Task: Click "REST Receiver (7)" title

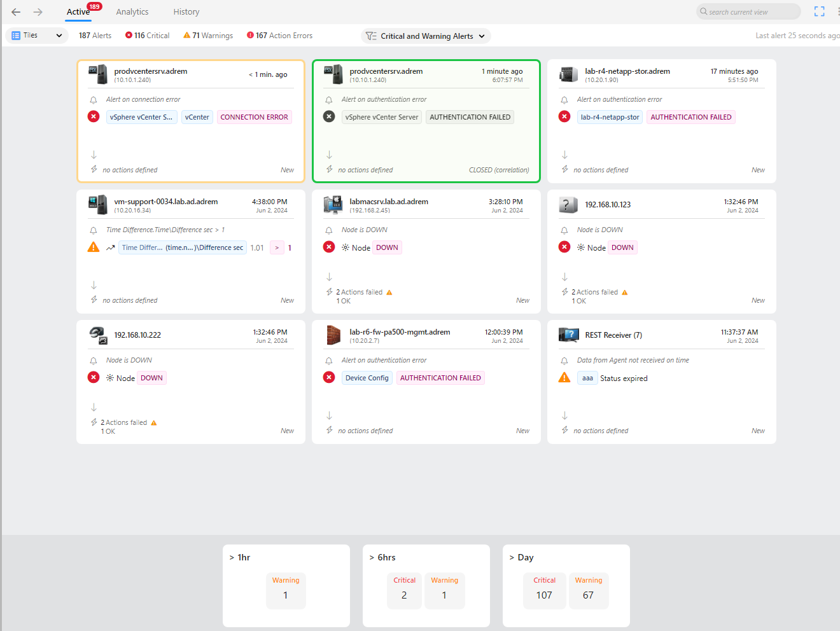Action: [x=613, y=335]
